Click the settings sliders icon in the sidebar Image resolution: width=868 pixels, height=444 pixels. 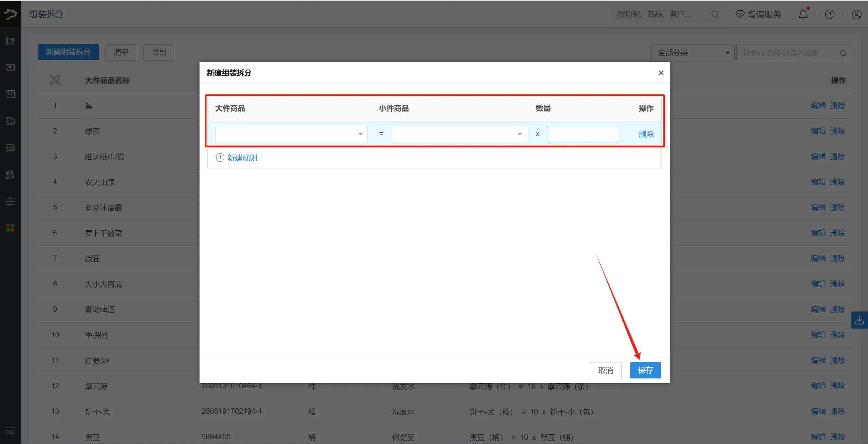coord(10,201)
